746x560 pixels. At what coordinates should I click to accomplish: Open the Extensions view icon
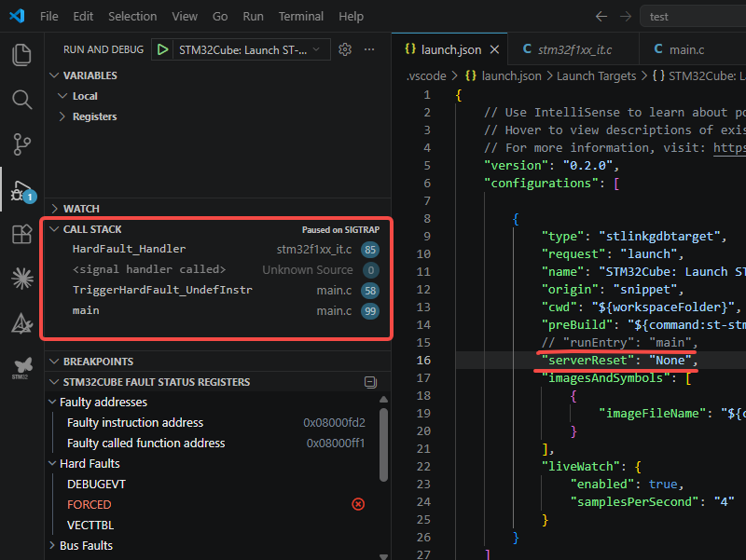[x=21, y=234]
